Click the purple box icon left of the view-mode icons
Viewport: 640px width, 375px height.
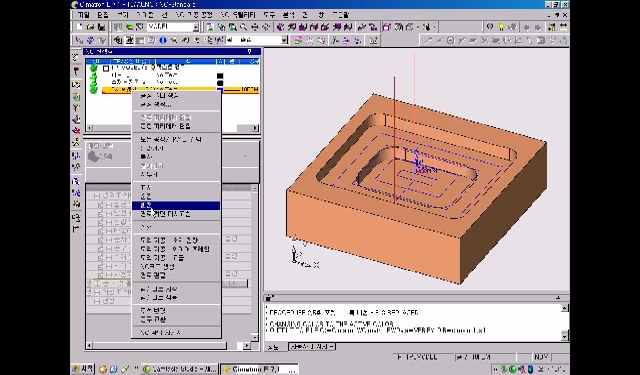pyautogui.click(x=387, y=27)
